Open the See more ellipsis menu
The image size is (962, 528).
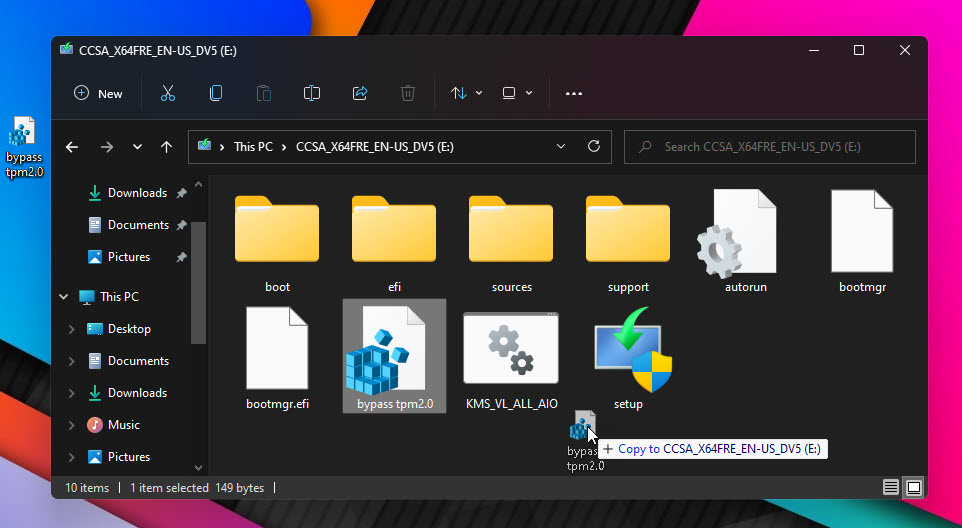(x=574, y=93)
